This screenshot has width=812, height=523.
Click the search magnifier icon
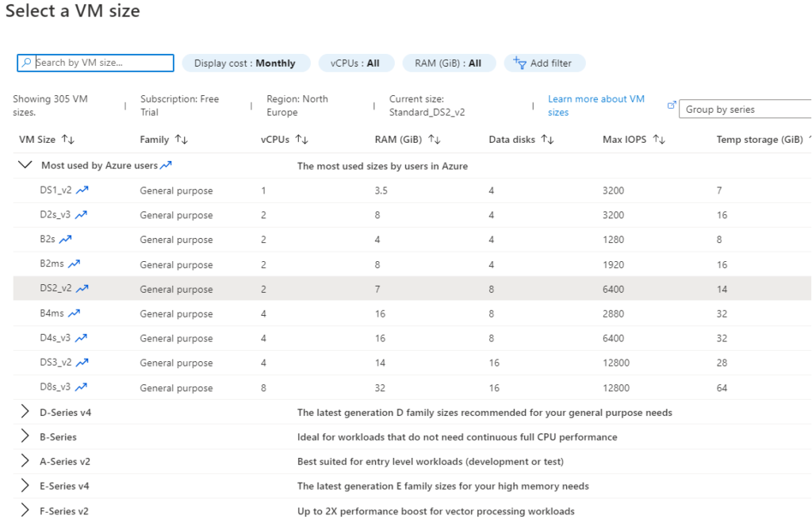pyautogui.click(x=26, y=63)
